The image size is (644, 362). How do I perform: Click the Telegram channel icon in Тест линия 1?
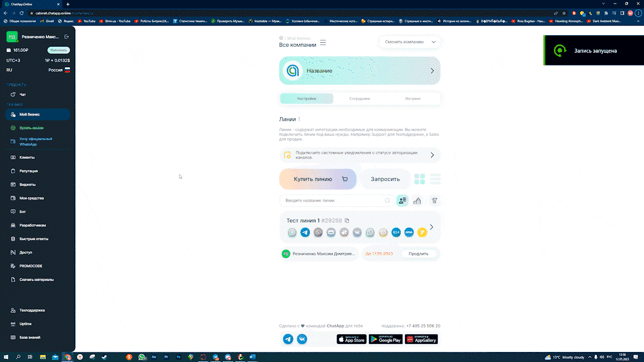[x=305, y=232]
